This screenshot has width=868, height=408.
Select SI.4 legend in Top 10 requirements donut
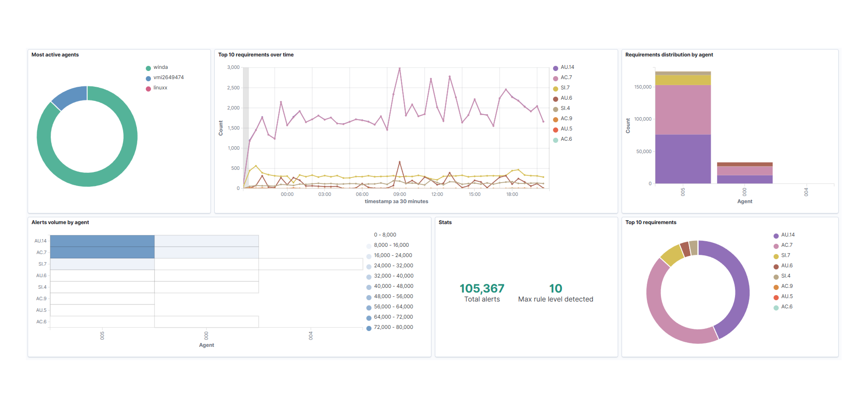(x=785, y=276)
